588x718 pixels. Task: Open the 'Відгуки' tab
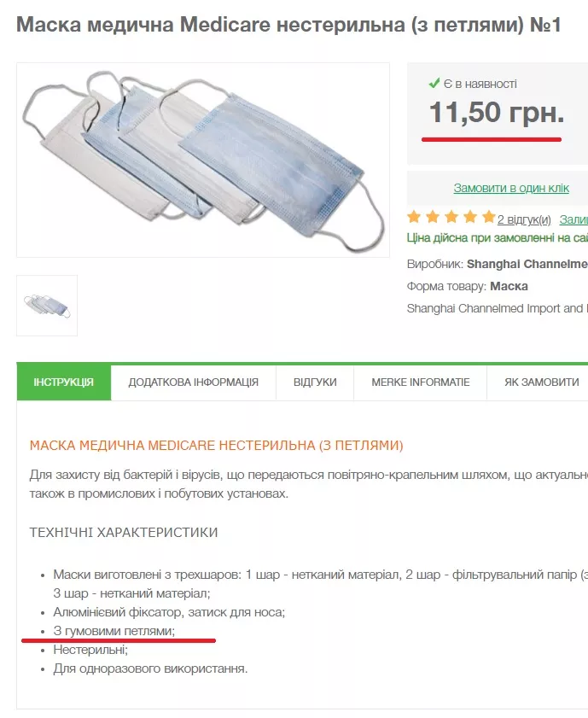click(x=315, y=382)
